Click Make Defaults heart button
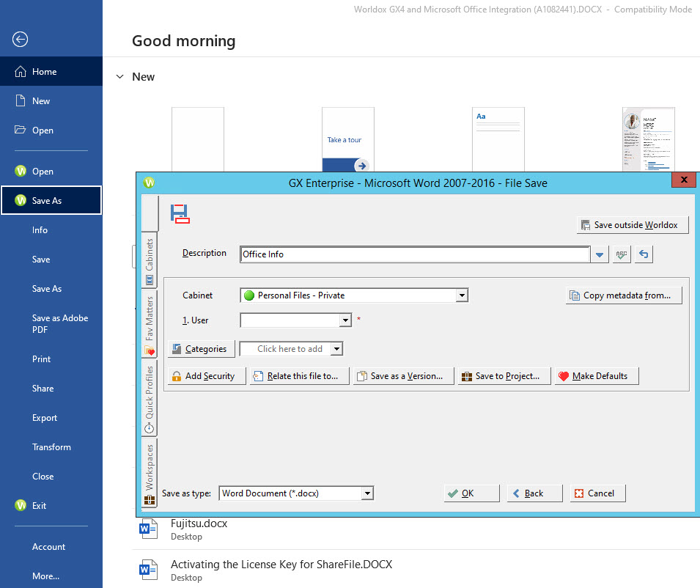The image size is (700, 588). point(597,376)
